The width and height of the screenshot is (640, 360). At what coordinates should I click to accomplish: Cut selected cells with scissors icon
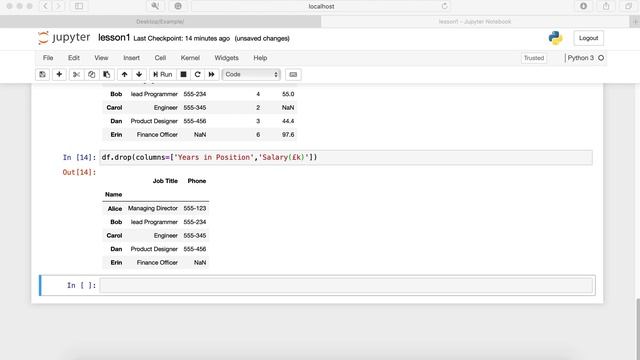(76, 74)
